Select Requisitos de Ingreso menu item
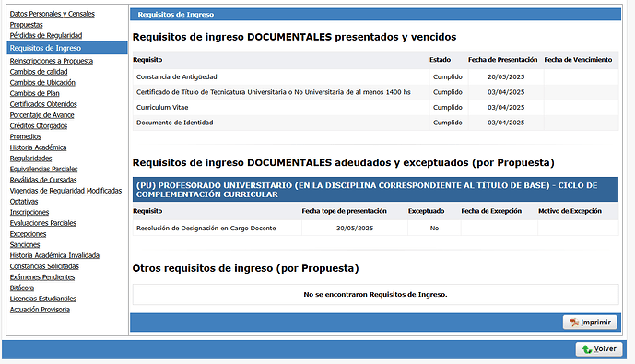 pyautogui.click(x=67, y=48)
